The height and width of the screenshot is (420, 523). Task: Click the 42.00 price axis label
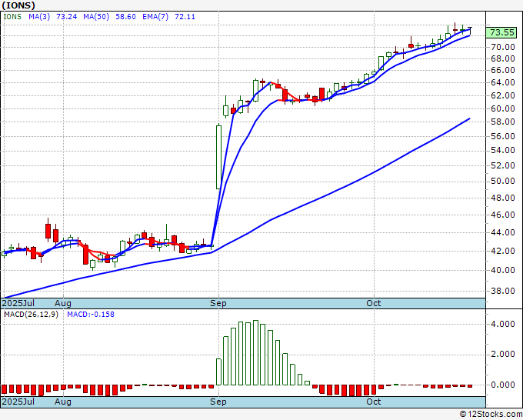502,251
